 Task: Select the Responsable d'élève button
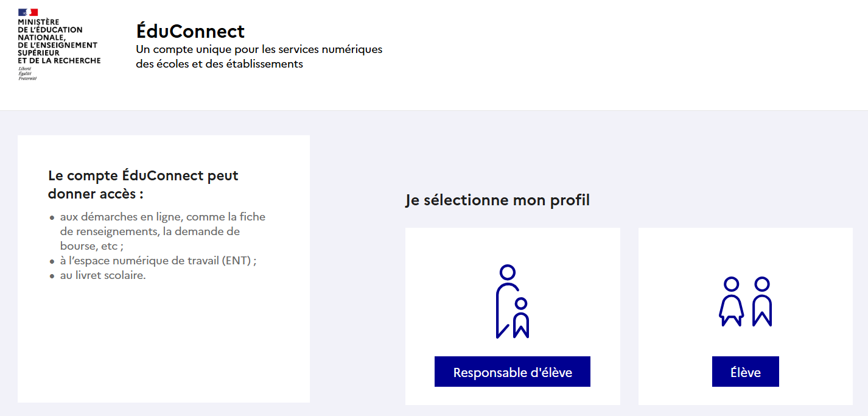point(513,372)
